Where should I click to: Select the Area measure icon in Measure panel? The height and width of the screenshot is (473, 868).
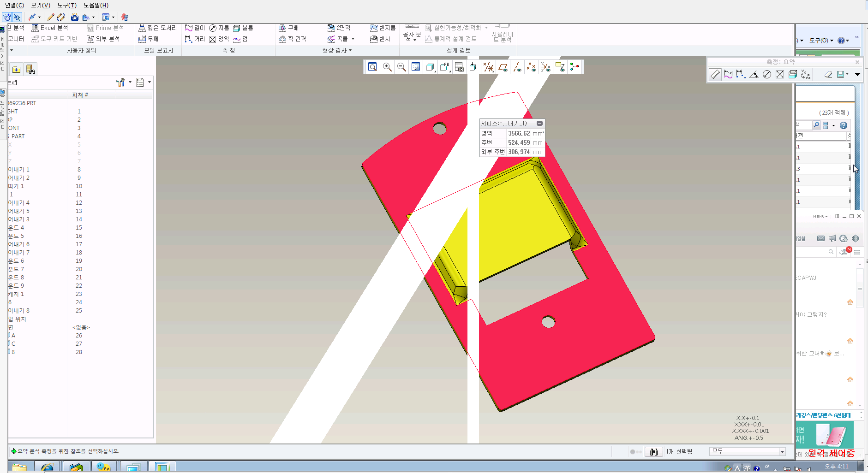click(x=780, y=74)
